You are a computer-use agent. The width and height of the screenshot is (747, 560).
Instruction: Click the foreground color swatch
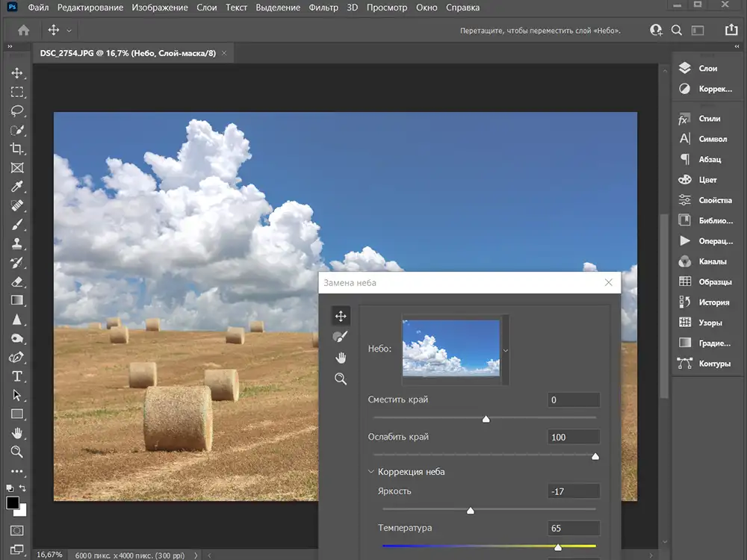click(x=13, y=503)
